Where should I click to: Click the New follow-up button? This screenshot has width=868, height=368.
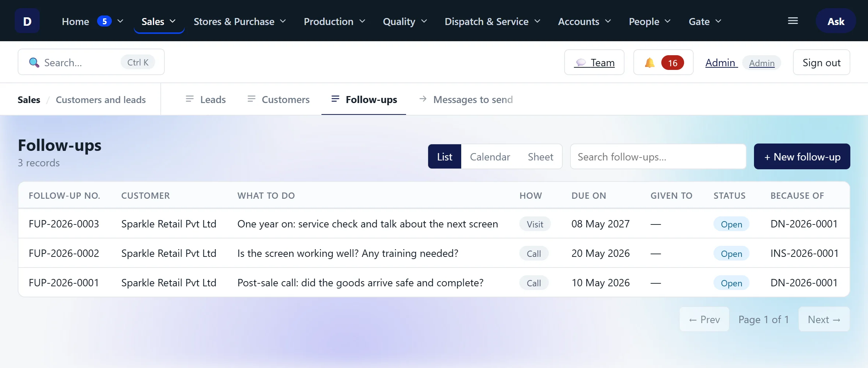802,156
